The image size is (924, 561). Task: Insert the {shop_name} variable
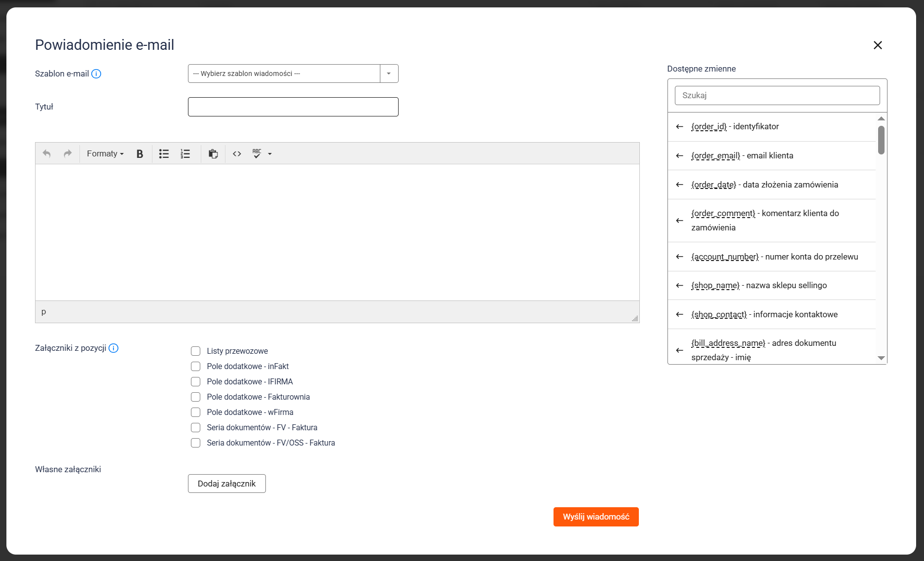pos(680,286)
